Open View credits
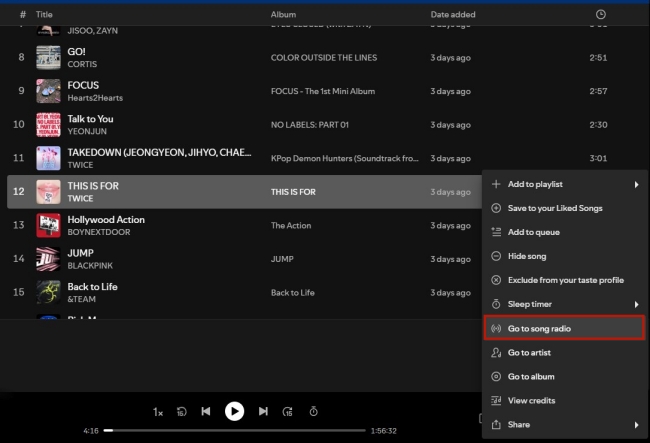The width and height of the screenshot is (650, 443). (565, 401)
